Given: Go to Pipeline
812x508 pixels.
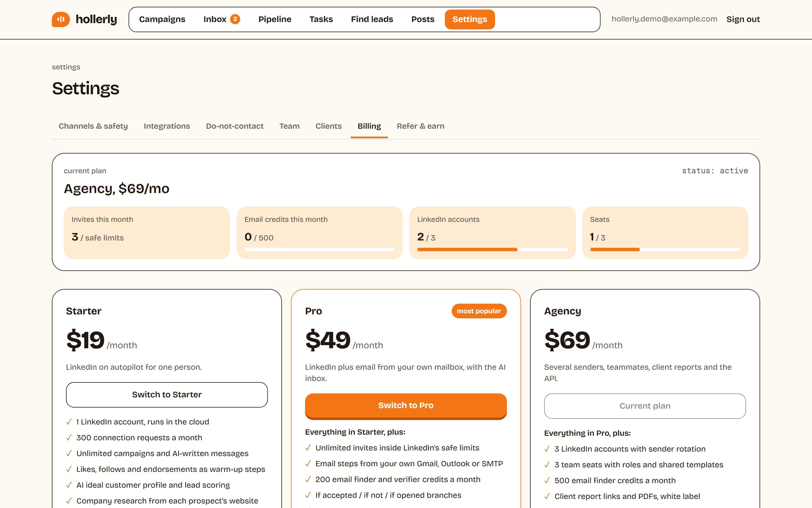Looking at the screenshot, I should coord(275,19).
